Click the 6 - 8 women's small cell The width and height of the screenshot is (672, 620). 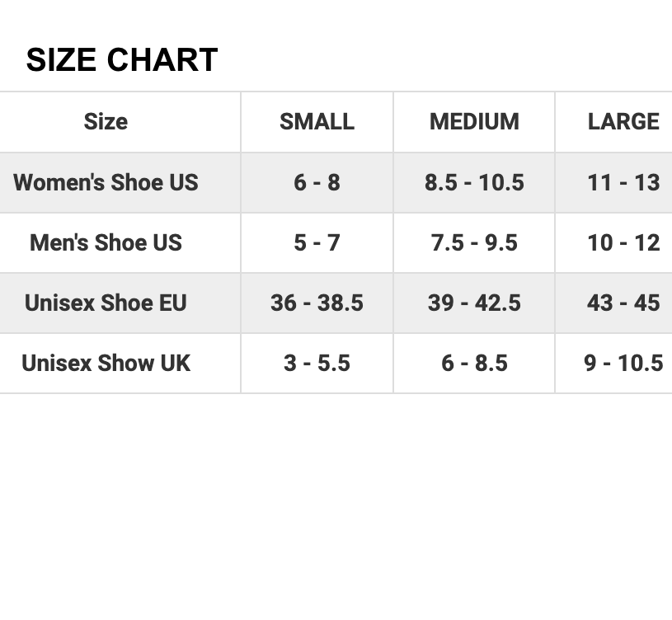point(317,182)
